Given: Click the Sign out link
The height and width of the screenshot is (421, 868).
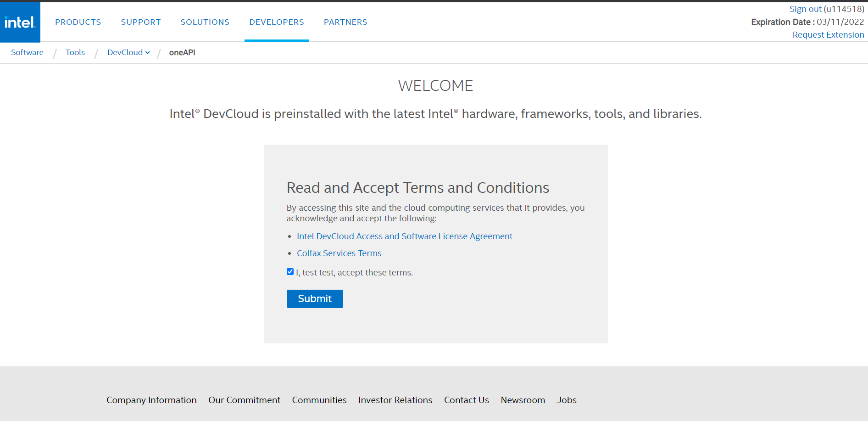Looking at the screenshot, I should coord(805,9).
